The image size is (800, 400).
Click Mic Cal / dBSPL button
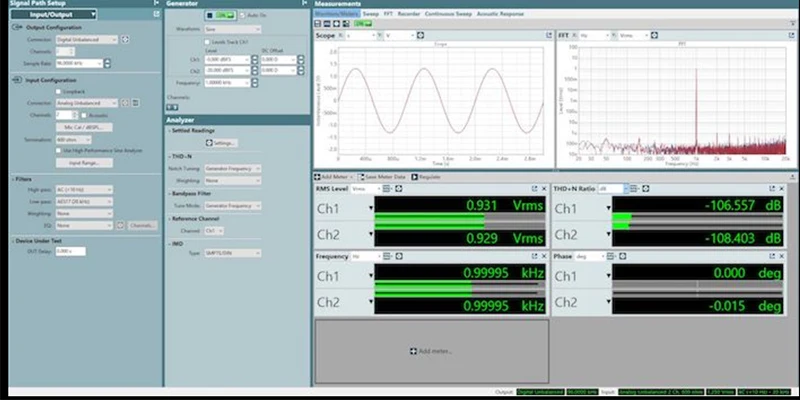click(84, 127)
